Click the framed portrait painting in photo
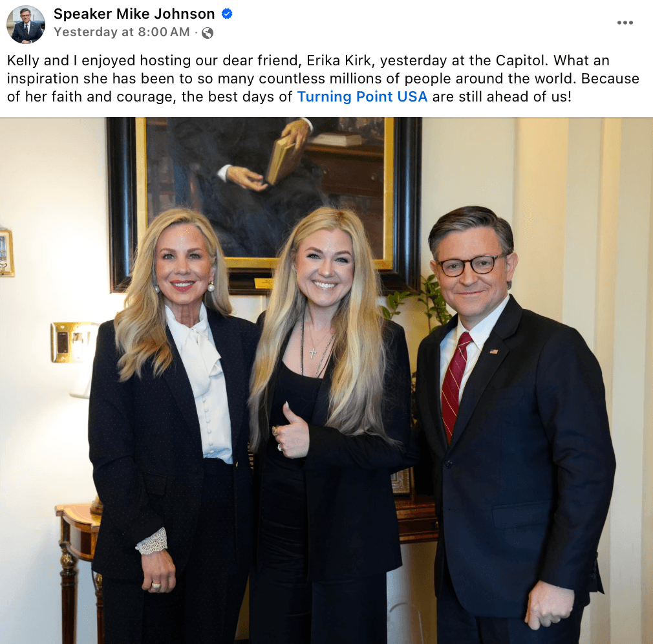The image size is (653, 644). point(264,204)
